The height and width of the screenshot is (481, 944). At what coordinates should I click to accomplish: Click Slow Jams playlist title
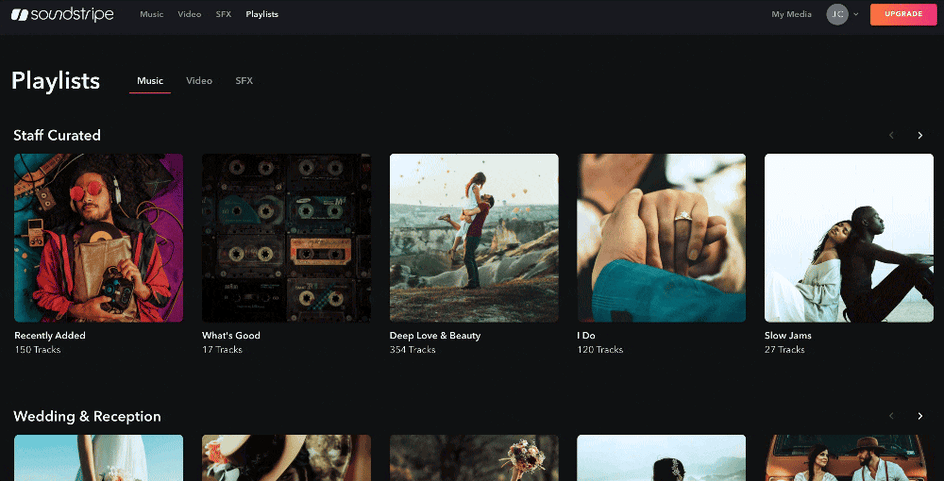pyautogui.click(x=788, y=335)
